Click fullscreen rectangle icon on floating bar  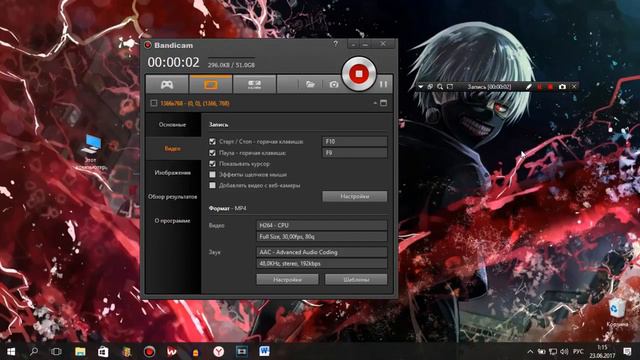click(450, 87)
